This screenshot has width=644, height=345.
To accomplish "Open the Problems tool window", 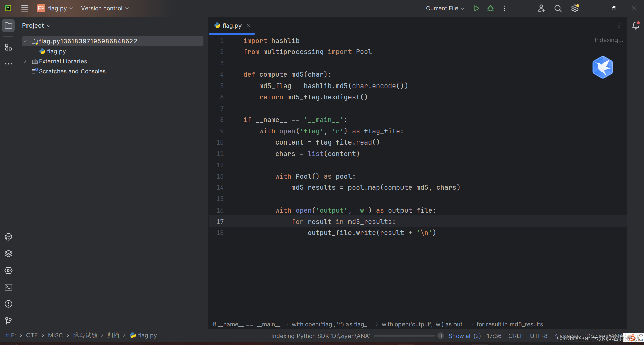I will tap(8, 304).
